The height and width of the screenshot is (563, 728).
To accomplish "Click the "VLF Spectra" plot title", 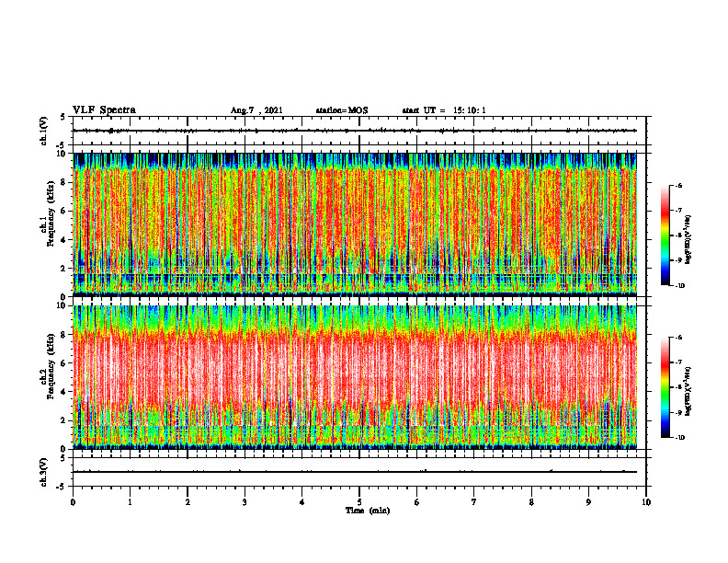I will click(104, 110).
